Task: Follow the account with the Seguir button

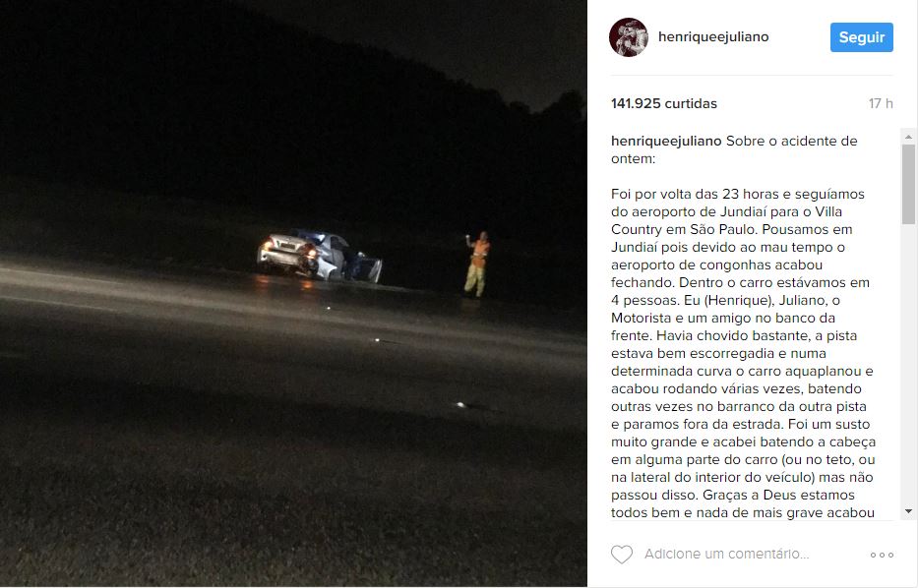Action: 862,37
